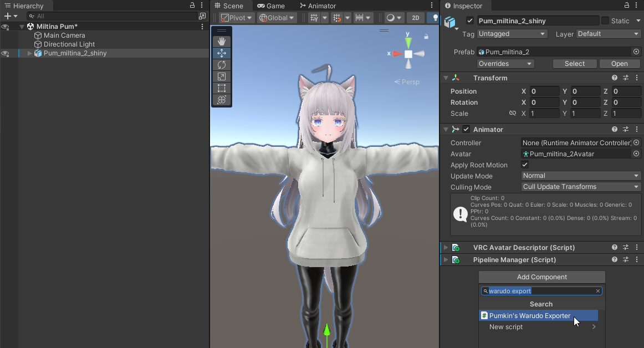Disable the Animator component checkbox
The height and width of the screenshot is (348, 644).
click(x=466, y=129)
